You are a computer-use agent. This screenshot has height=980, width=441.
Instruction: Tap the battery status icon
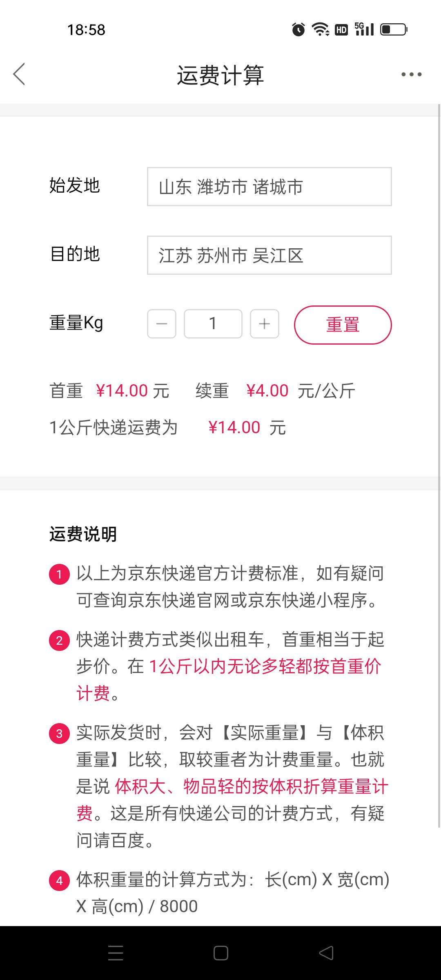click(x=394, y=29)
